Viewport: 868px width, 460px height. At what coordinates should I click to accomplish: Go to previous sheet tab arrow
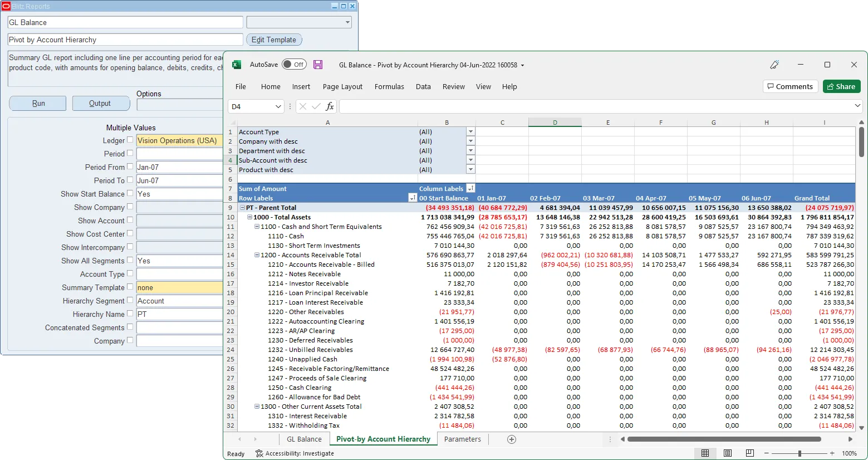(240, 439)
